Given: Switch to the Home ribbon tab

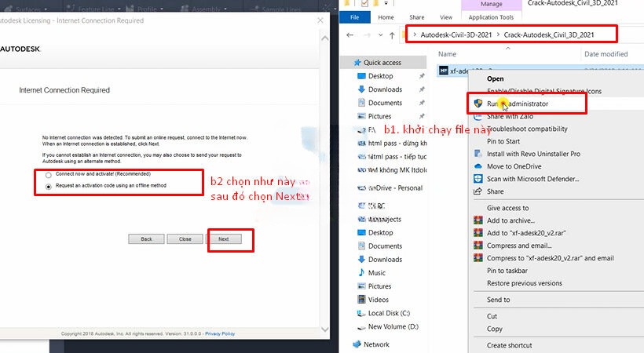Looking at the screenshot, I should click(x=386, y=17).
